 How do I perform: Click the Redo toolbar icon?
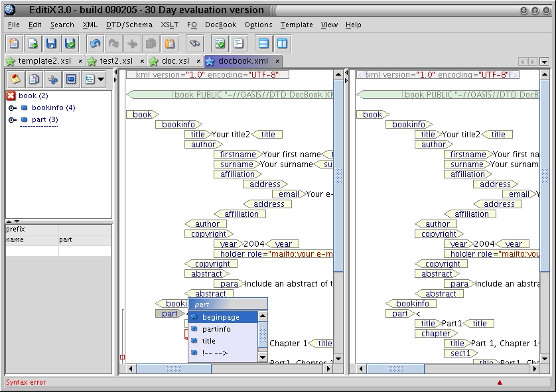click(113, 44)
